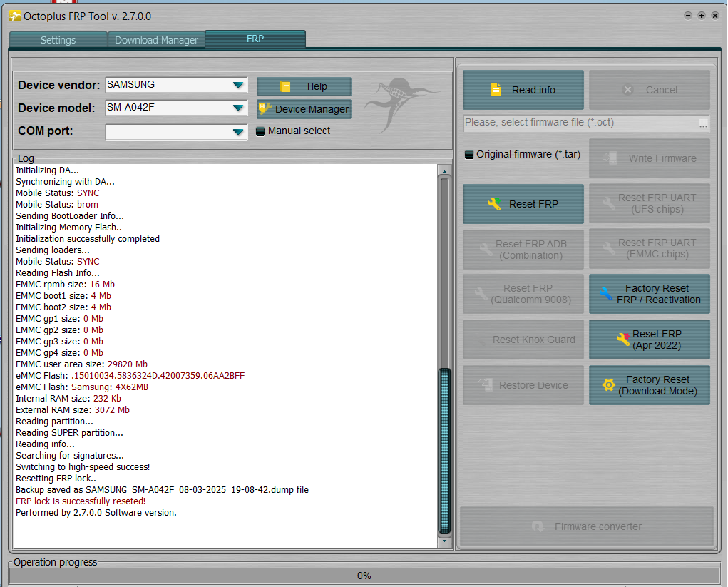Open the Device vendor dropdown
The height and width of the screenshot is (587, 728).
pos(238,85)
